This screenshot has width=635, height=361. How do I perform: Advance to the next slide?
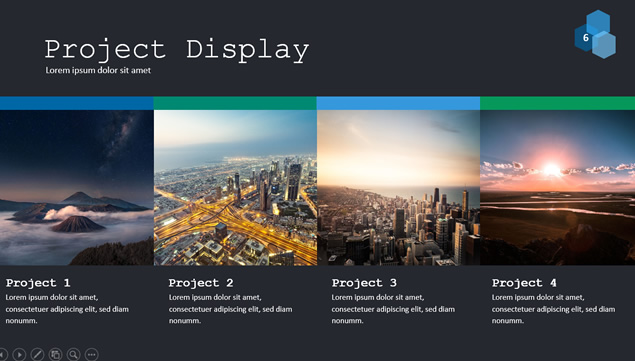click(x=19, y=355)
